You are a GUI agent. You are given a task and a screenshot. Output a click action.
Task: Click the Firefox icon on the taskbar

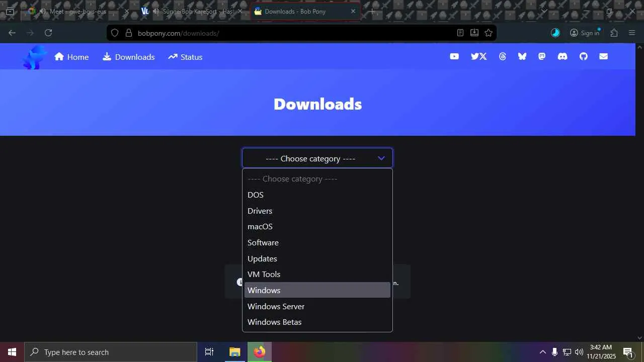[259, 352]
